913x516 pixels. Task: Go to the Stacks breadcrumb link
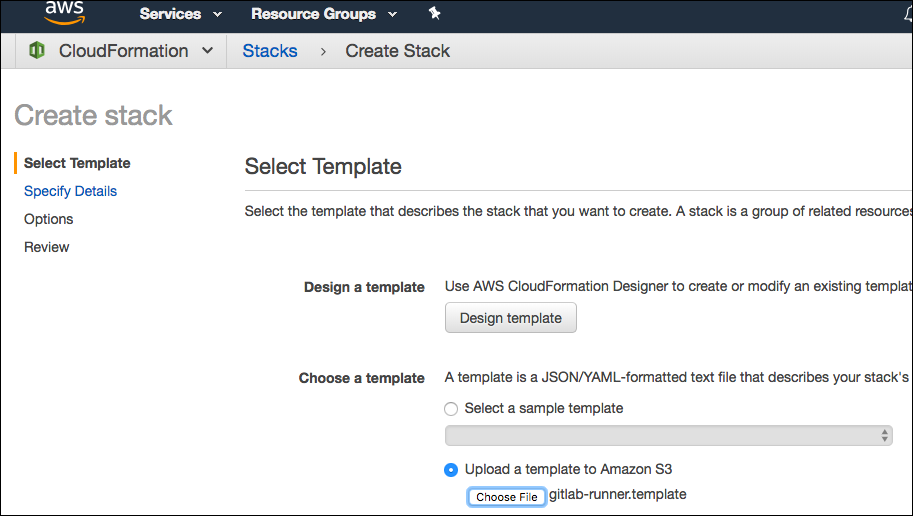tap(270, 51)
